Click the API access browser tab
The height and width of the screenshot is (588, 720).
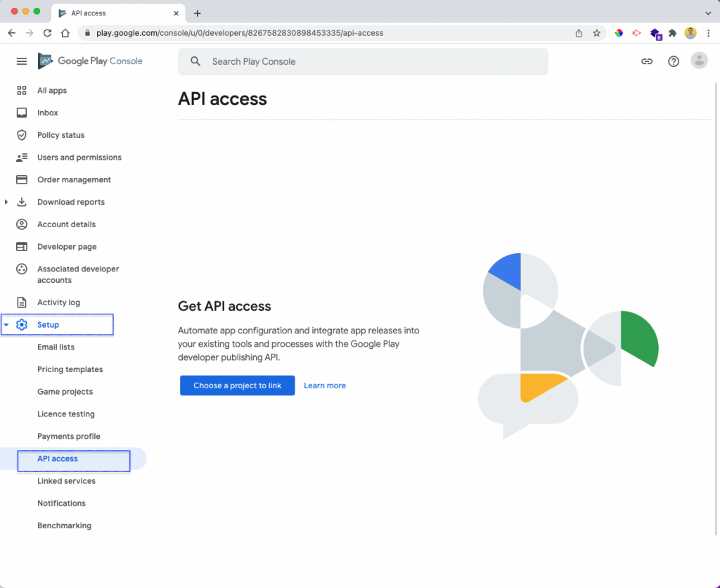[x=118, y=13]
